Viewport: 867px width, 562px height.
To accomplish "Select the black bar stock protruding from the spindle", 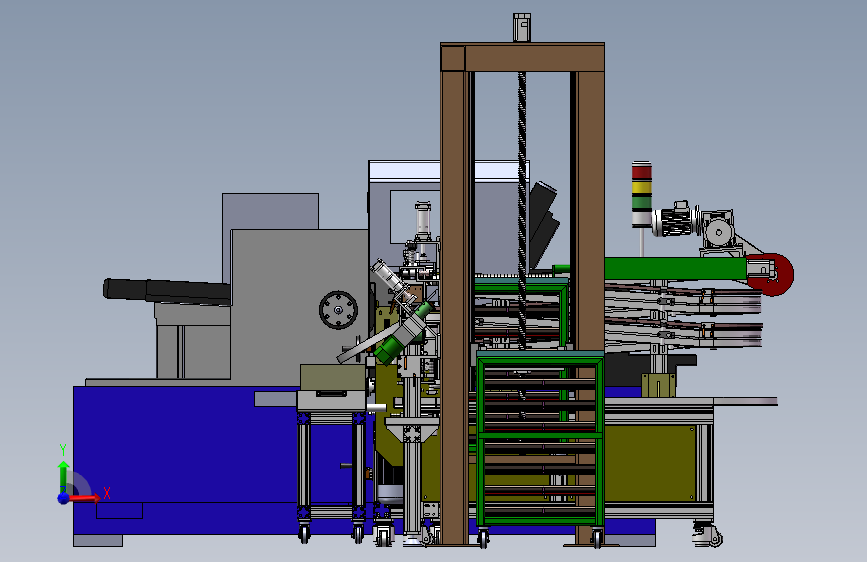I will (166, 291).
